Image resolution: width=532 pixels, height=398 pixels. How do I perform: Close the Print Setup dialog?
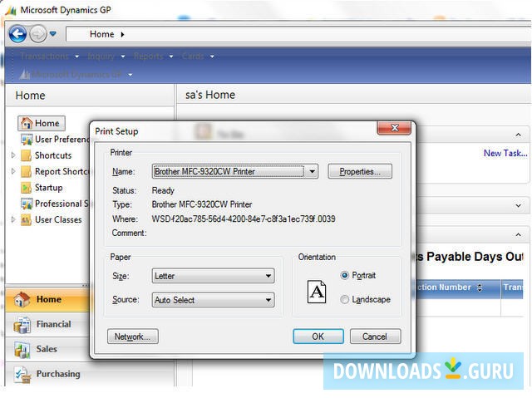coord(394,128)
